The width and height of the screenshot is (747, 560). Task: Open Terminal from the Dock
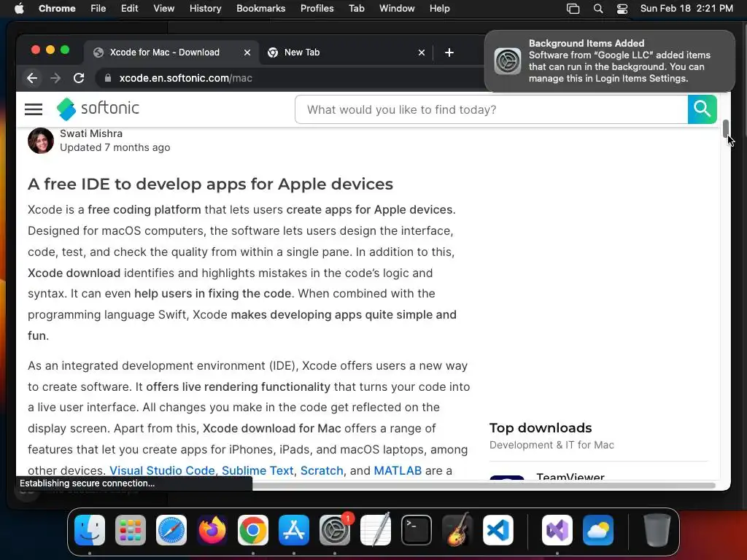tap(417, 530)
